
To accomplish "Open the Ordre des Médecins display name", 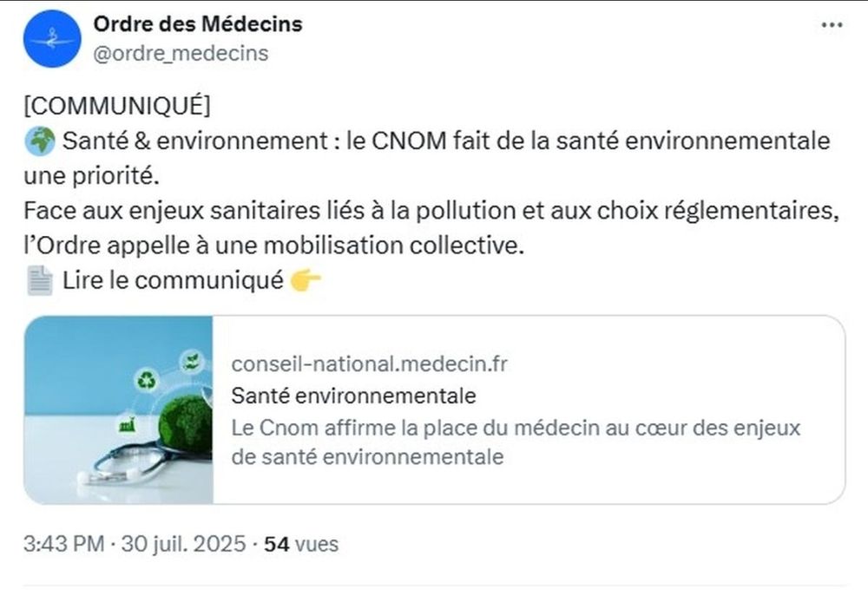I will [198, 23].
